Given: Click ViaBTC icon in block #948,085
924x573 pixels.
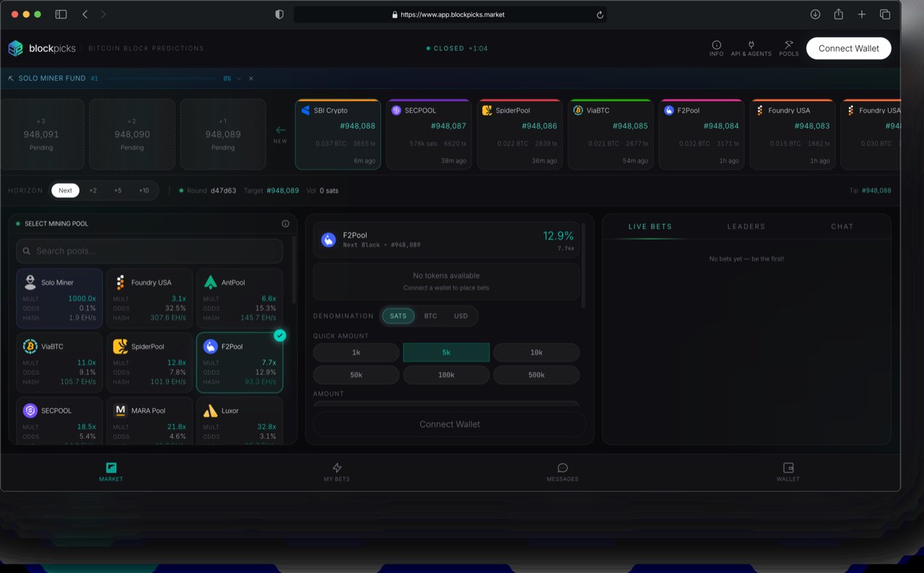Looking at the screenshot, I should pyautogui.click(x=578, y=110).
